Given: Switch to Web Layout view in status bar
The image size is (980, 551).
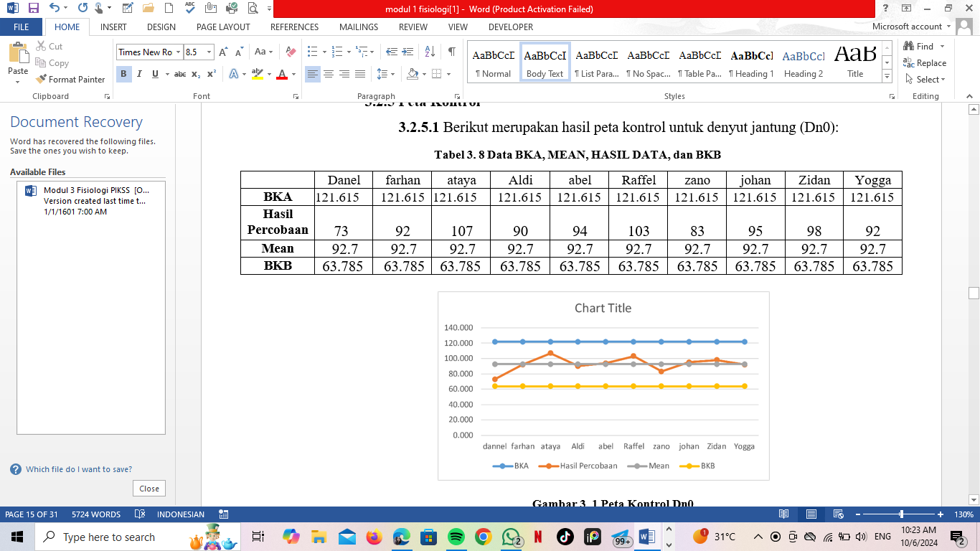Looking at the screenshot, I should point(837,514).
